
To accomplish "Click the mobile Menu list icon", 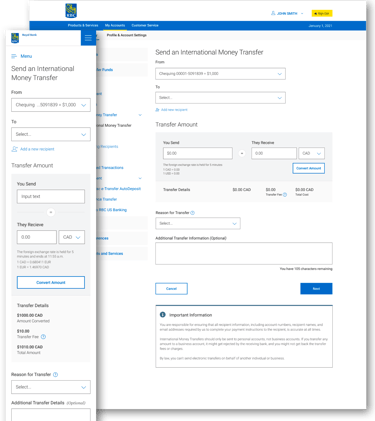I will 14,56.
